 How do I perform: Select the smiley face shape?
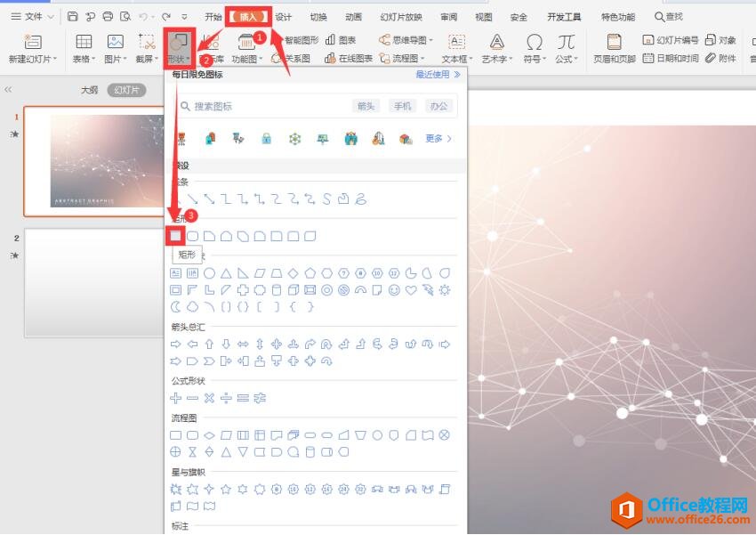click(394, 290)
